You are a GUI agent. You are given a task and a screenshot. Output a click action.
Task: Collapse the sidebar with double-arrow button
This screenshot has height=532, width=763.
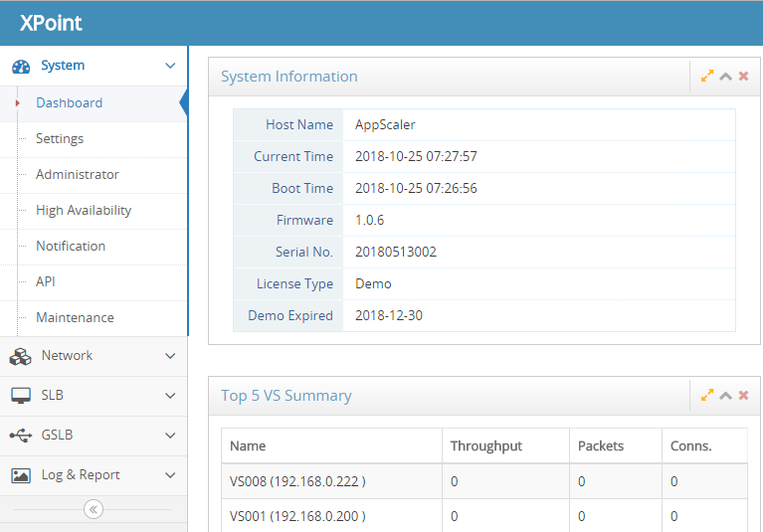(94, 509)
